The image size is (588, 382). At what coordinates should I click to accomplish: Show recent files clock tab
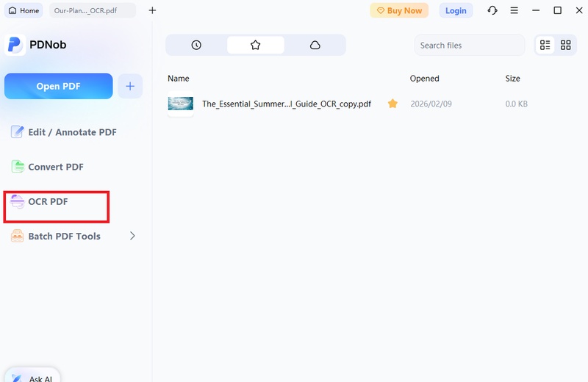coord(196,45)
